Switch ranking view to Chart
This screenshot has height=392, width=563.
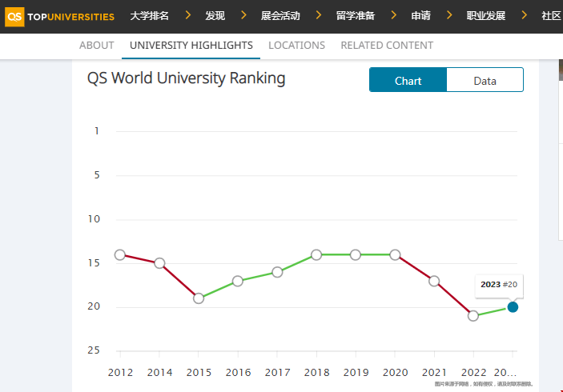pyautogui.click(x=408, y=80)
